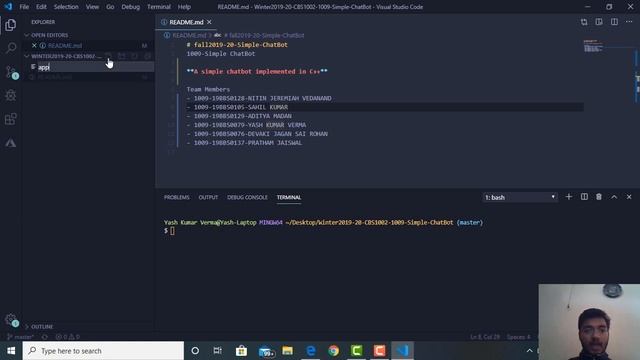640x360 pixels.
Task: Close the README.md editor tab
Action: click(x=209, y=22)
